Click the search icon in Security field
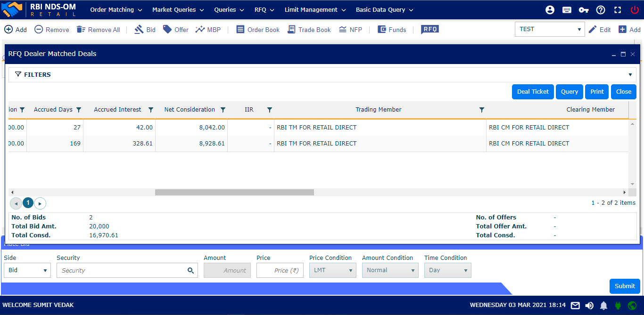Viewport: 644px width, 315px height. pos(190,270)
